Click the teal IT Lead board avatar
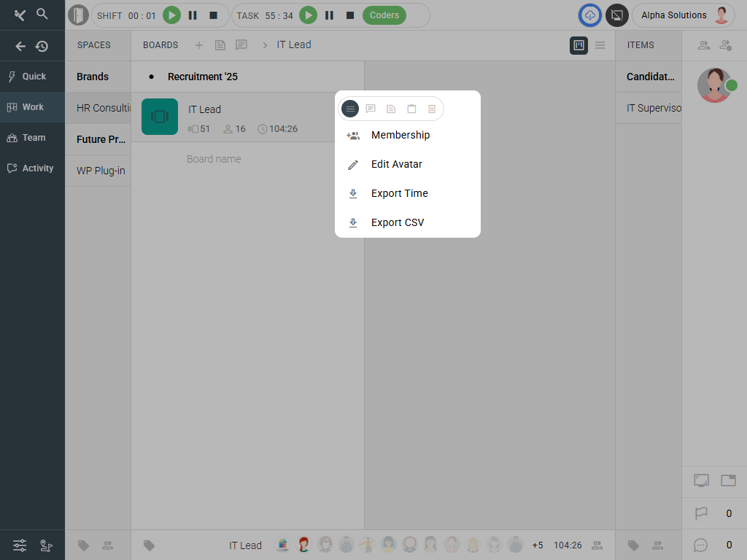 coord(160,117)
